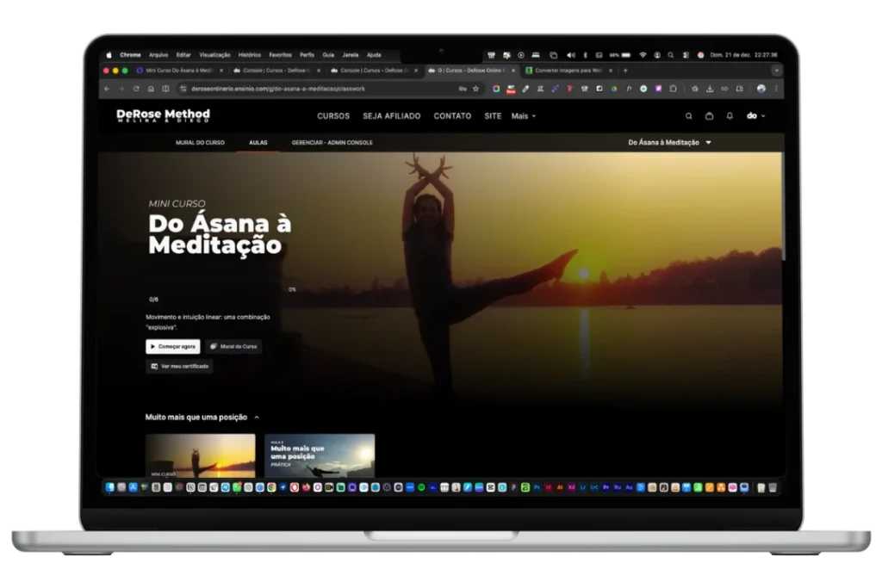The height and width of the screenshot is (588, 882).
Task: Open the Trash in the Dock
Action: coord(773,487)
